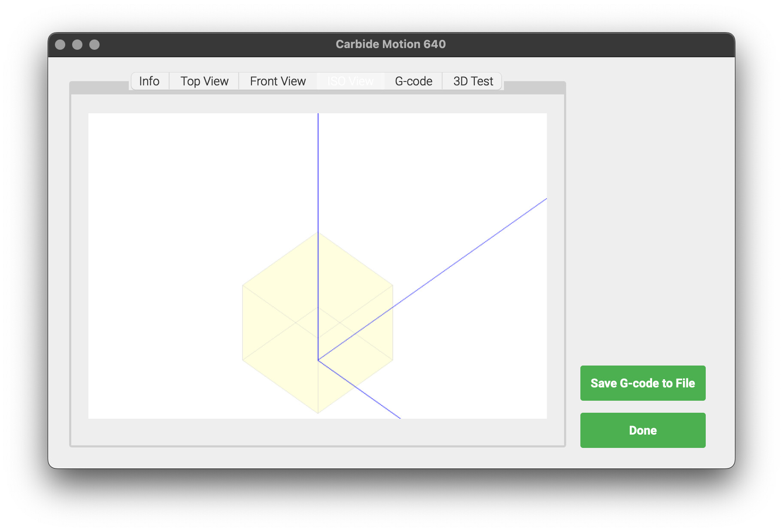The image size is (783, 532).
Task: Click the Carbide Motion 640 title bar
Action: click(x=391, y=44)
